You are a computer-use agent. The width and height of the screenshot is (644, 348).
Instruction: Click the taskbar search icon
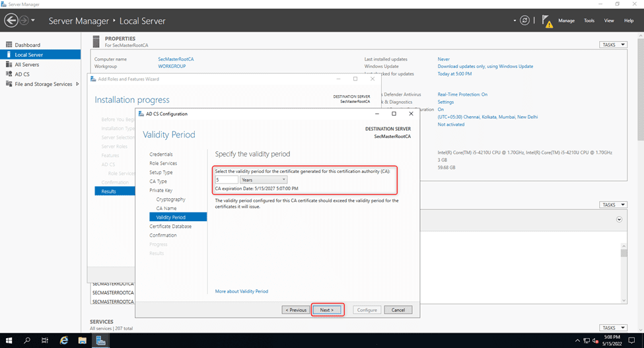pyautogui.click(x=27, y=341)
